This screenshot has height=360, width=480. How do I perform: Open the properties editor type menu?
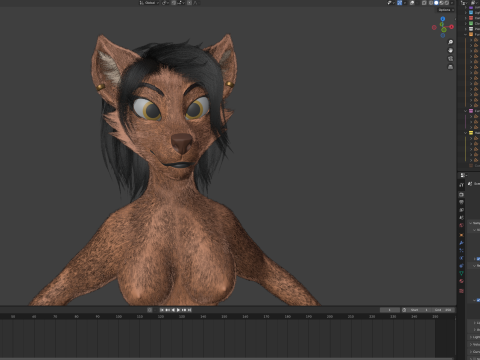(x=463, y=175)
